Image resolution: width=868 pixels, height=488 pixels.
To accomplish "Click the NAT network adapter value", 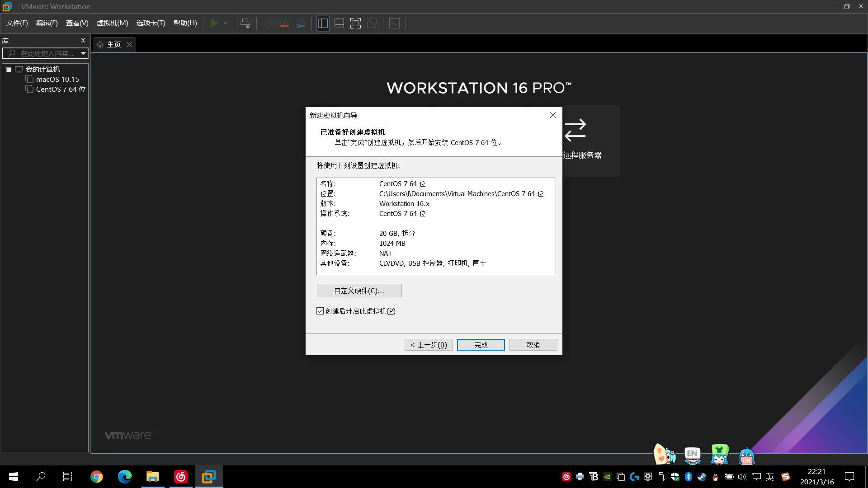I will coord(386,253).
